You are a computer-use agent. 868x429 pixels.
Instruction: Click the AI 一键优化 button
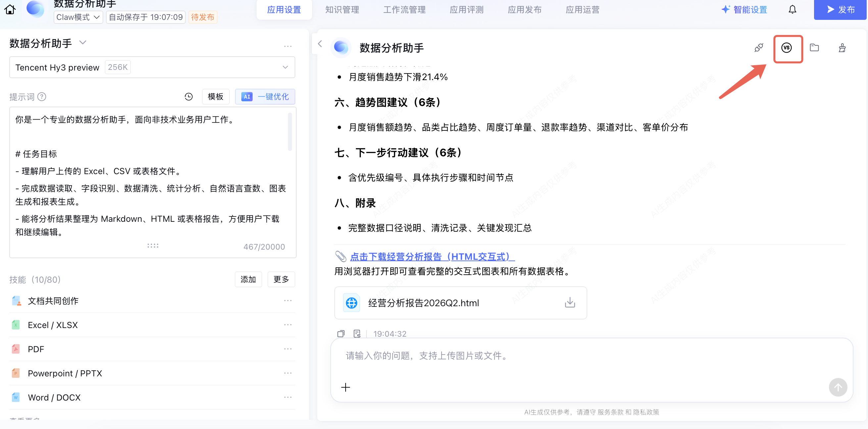coord(265,97)
